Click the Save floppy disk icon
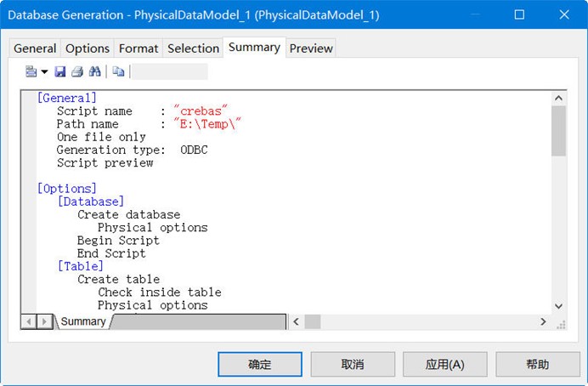Screen dimensions: 588x386 (60, 71)
